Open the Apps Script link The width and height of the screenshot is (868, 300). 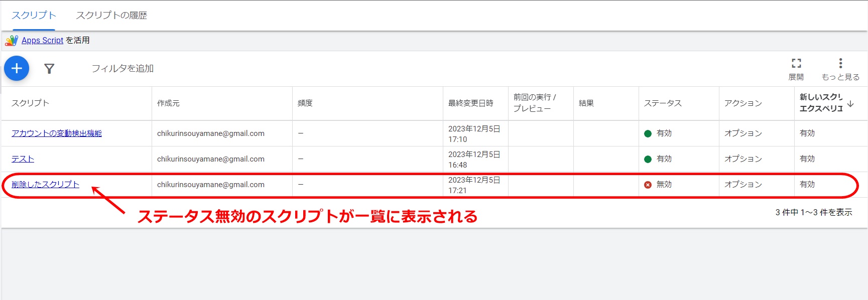tap(42, 41)
